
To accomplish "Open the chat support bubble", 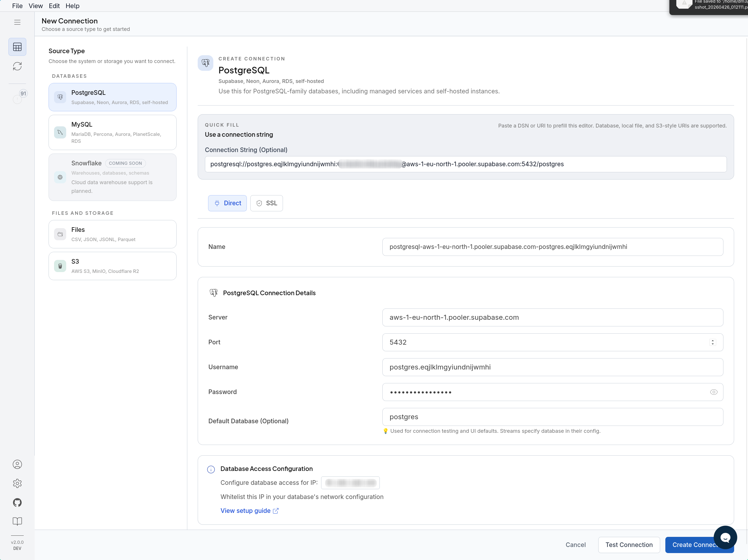I will 725,537.
